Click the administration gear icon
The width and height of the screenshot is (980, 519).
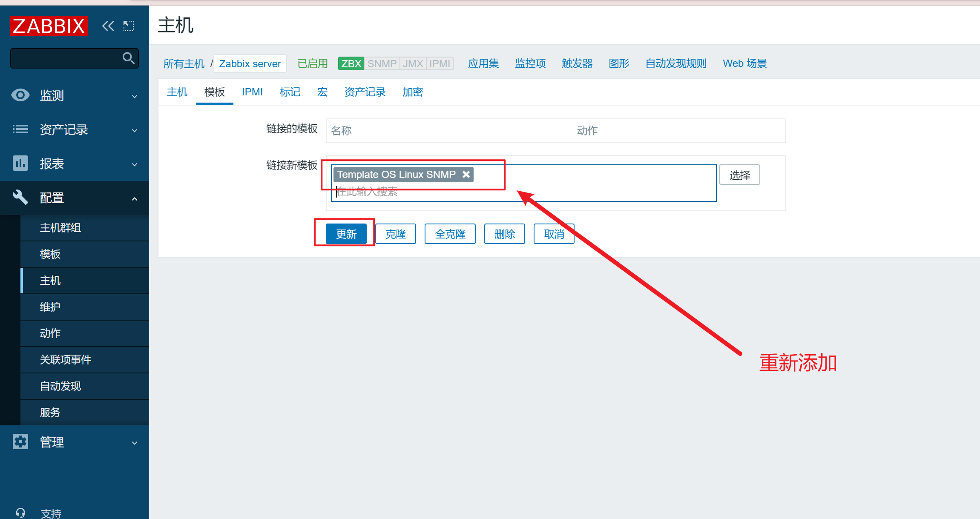point(20,442)
